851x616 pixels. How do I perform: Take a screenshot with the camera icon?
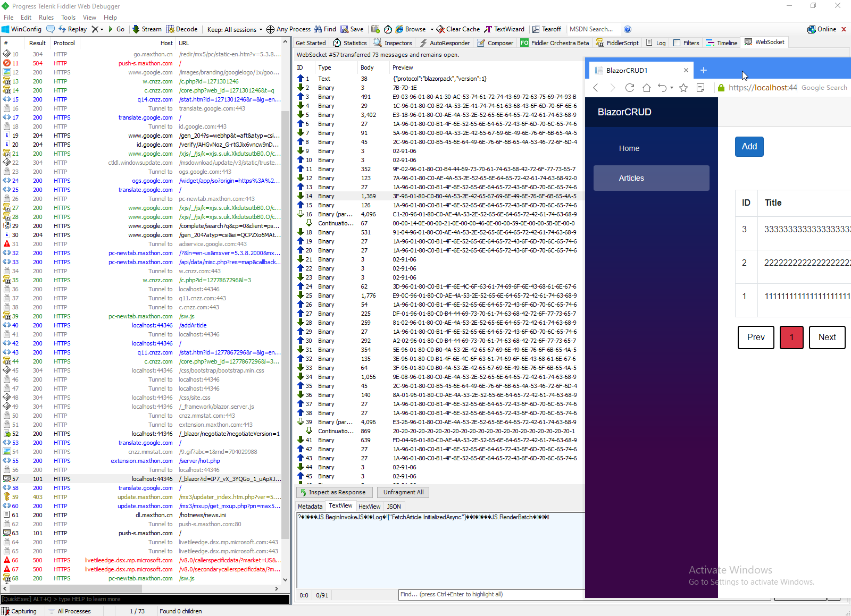[x=376, y=29]
